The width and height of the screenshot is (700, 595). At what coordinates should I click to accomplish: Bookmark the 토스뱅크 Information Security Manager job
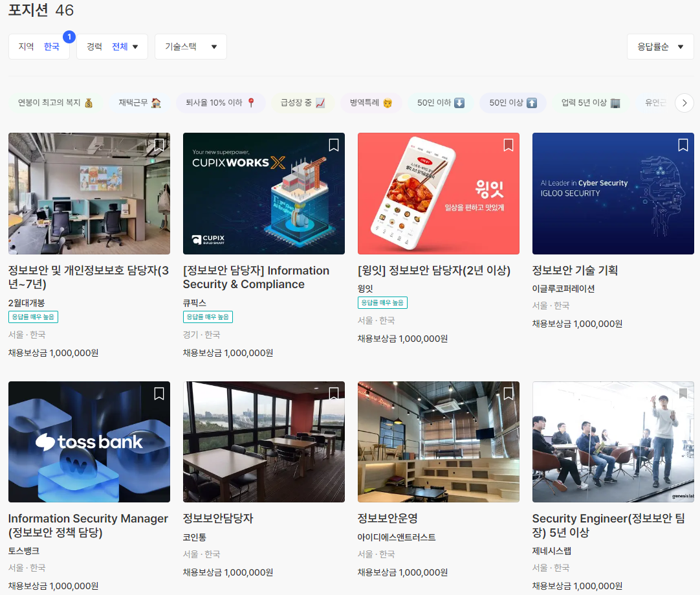coord(159,394)
